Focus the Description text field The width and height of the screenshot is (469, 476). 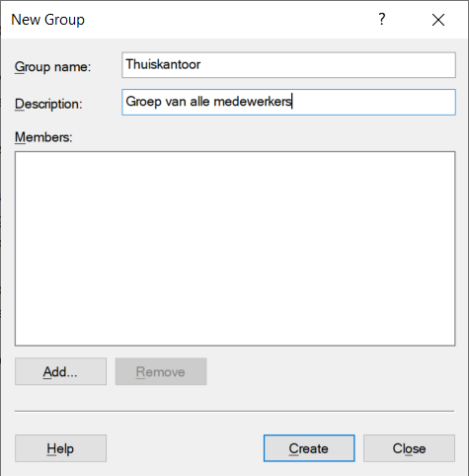pyautogui.click(x=288, y=102)
